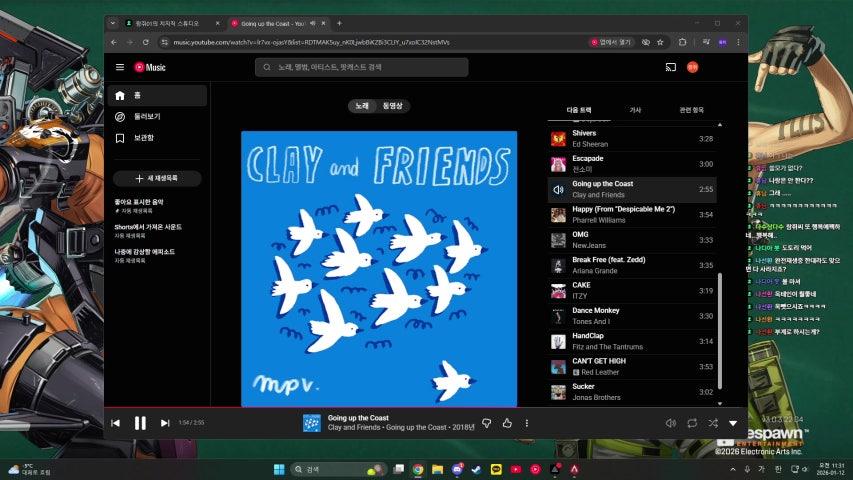Play Dance Monkey by Tones And I

coord(632,316)
